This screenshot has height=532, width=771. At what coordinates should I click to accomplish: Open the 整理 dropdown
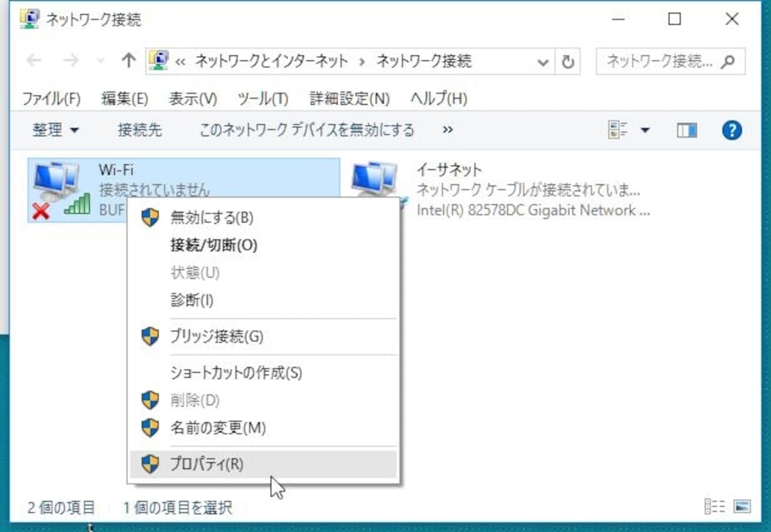(56, 130)
